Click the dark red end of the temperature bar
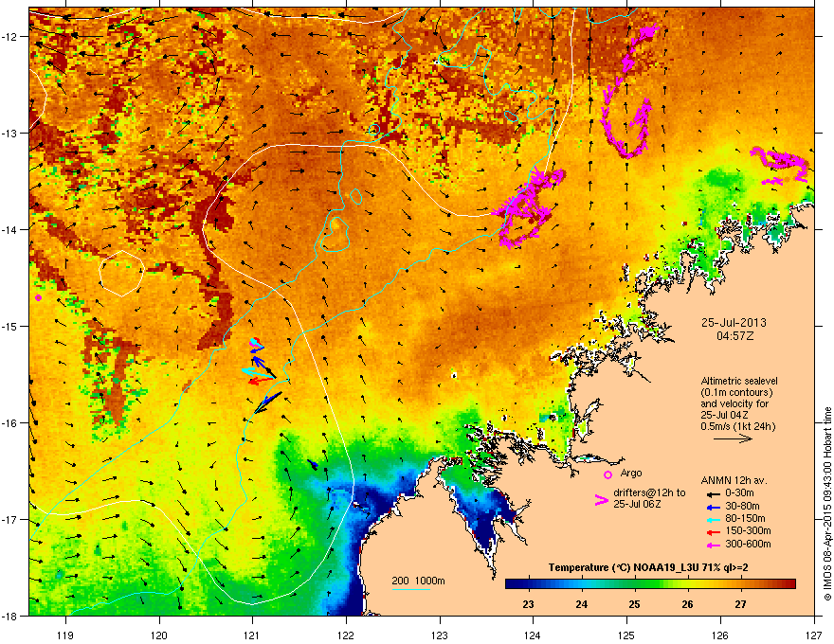 point(789,584)
